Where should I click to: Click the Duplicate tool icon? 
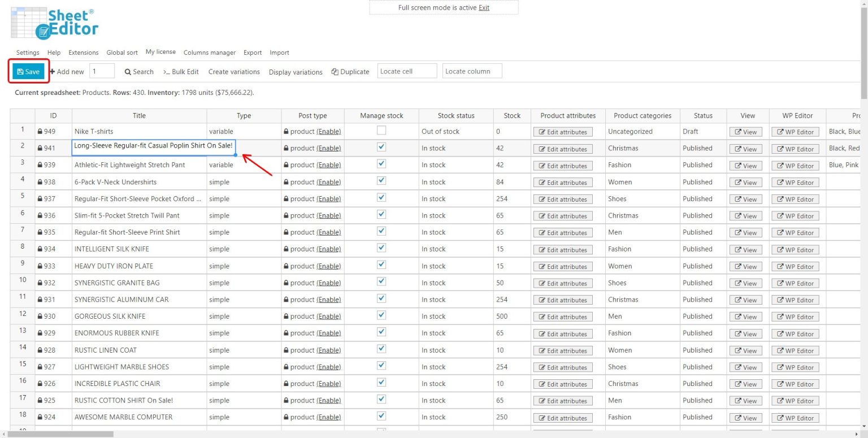click(x=335, y=72)
